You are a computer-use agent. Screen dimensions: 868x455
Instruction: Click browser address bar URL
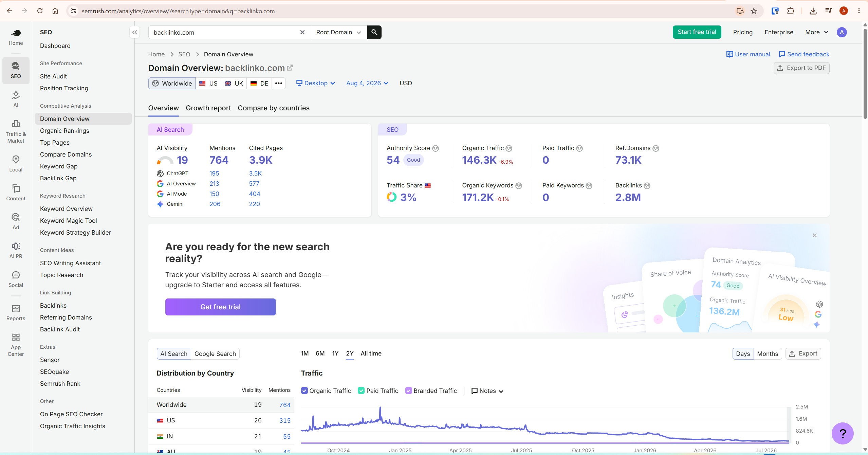tap(178, 11)
